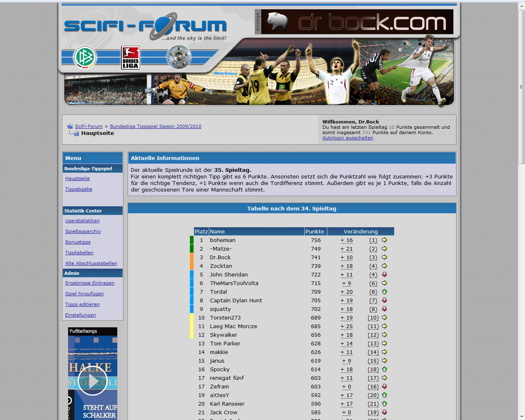525x420 pixels.
Task: Click green up arrow in Tordal row
Action: click(384, 292)
